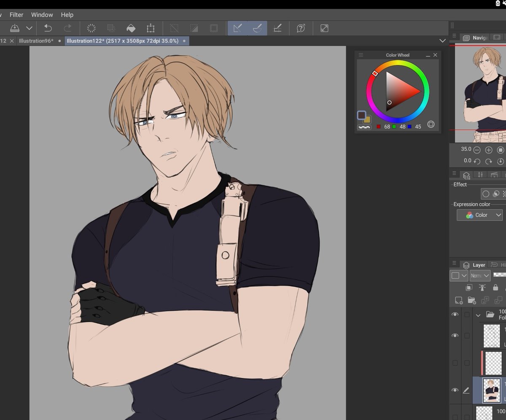Open the Window menu
506x420 pixels.
pos(42,15)
